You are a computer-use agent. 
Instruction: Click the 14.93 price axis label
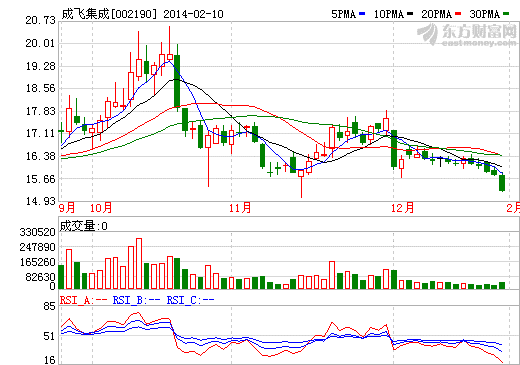point(40,201)
